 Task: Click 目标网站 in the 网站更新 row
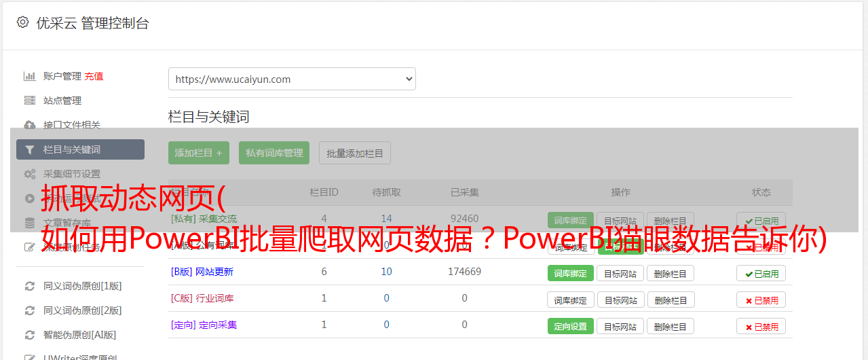tap(620, 273)
